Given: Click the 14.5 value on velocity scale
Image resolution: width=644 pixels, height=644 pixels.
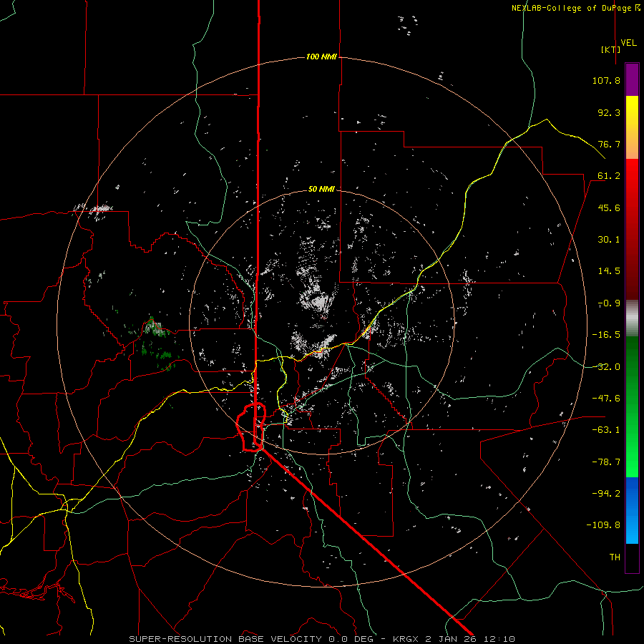Looking at the screenshot, I should pos(609,271).
